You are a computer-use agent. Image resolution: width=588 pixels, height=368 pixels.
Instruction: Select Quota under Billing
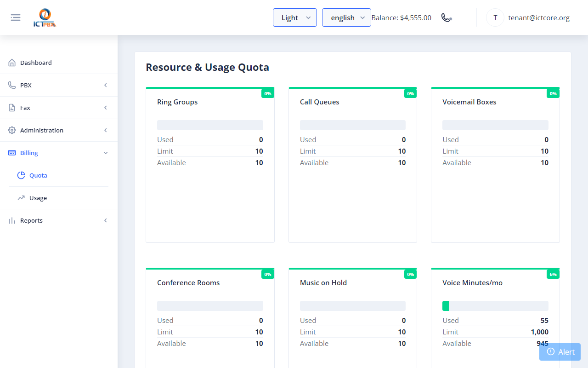pyautogui.click(x=59, y=175)
